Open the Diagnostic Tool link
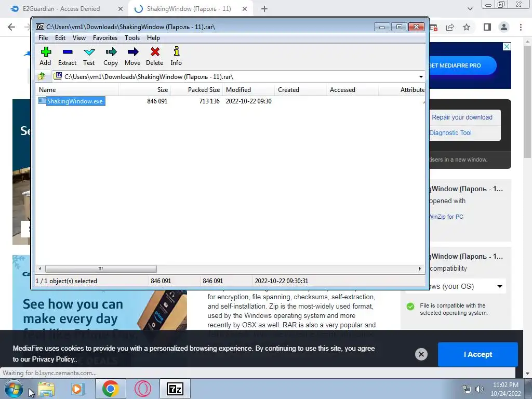 click(x=450, y=133)
